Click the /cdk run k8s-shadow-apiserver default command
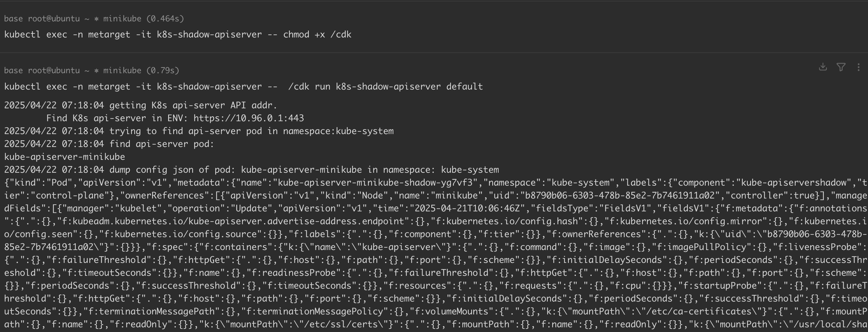Screen dimensions: 868x332 coord(385,87)
